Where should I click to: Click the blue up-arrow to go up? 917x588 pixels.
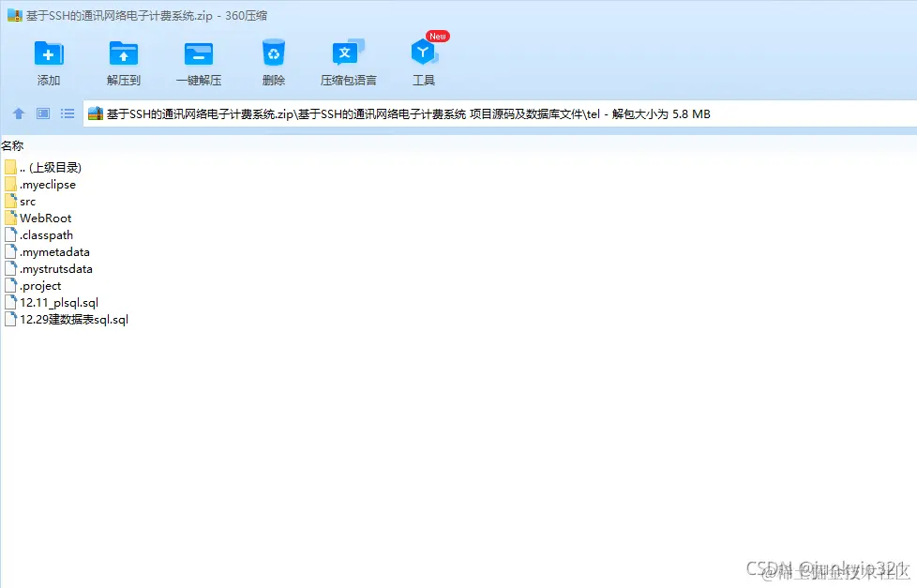click(19, 113)
